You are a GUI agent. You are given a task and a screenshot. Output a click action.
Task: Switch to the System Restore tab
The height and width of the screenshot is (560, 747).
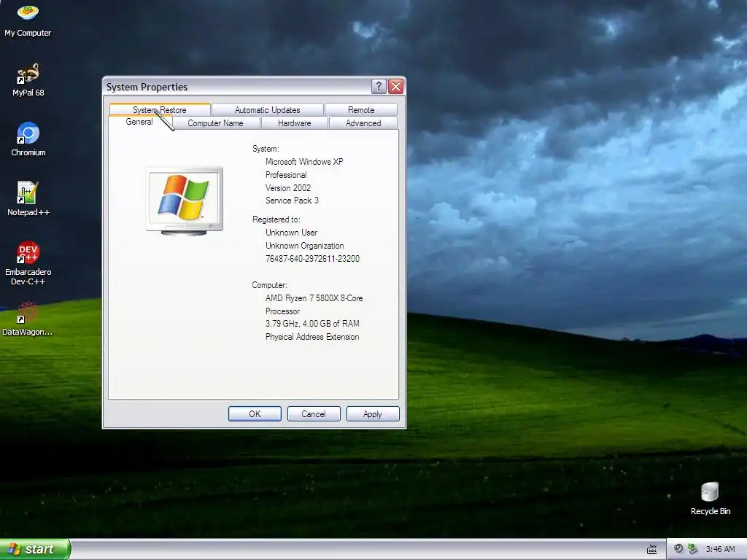[x=160, y=109]
